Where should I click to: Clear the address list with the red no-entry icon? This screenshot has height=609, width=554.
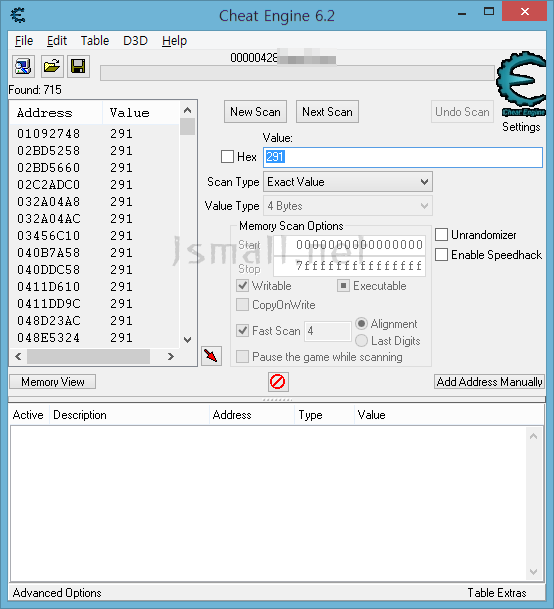[278, 382]
